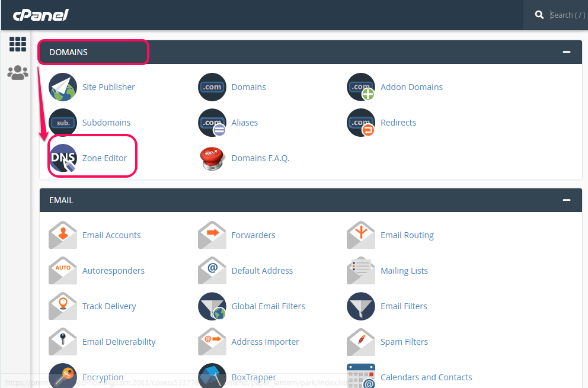This screenshot has width=588, height=388.
Task: Open the Aliases link
Action: [244, 123]
